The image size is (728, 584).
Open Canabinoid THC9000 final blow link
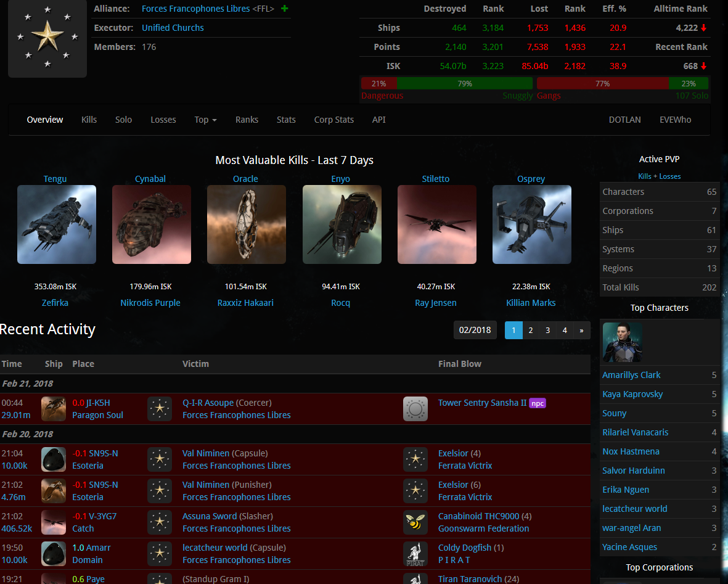pos(479,516)
